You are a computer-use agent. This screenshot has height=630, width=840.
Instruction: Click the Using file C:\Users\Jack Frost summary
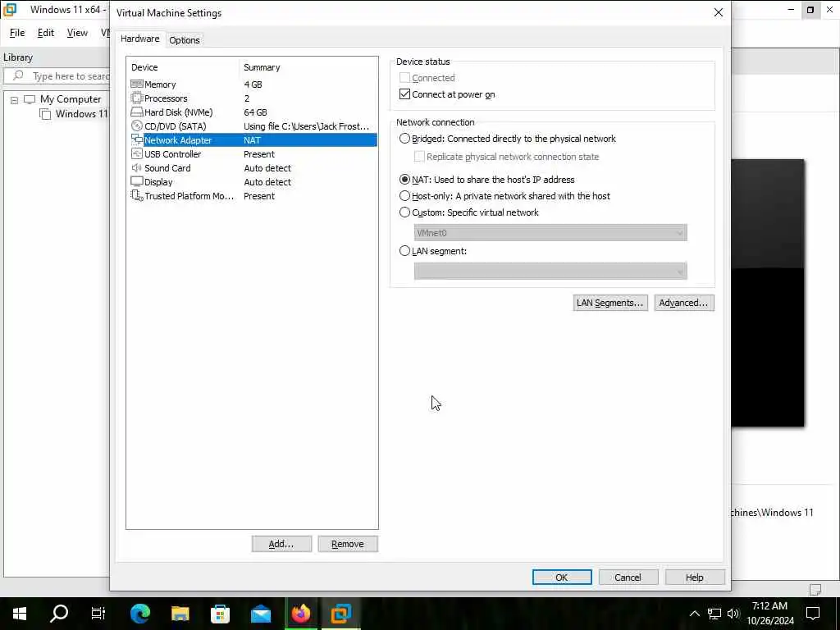[x=307, y=126]
